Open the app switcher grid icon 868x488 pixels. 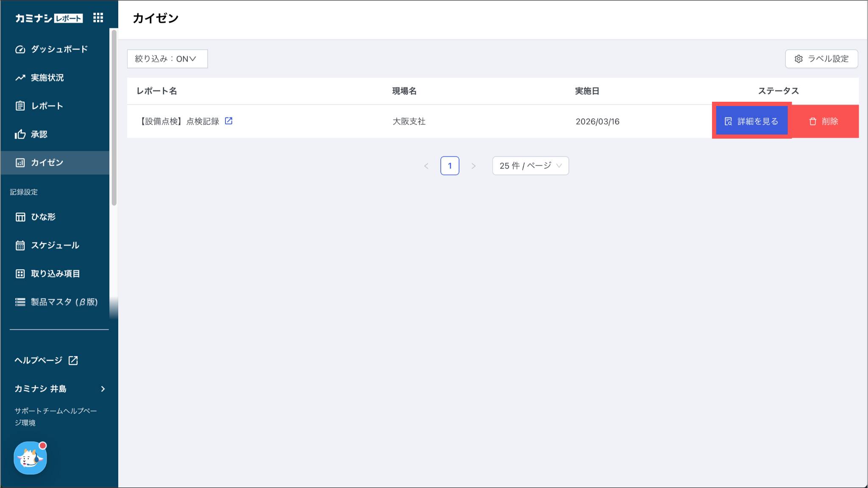tap(98, 18)
